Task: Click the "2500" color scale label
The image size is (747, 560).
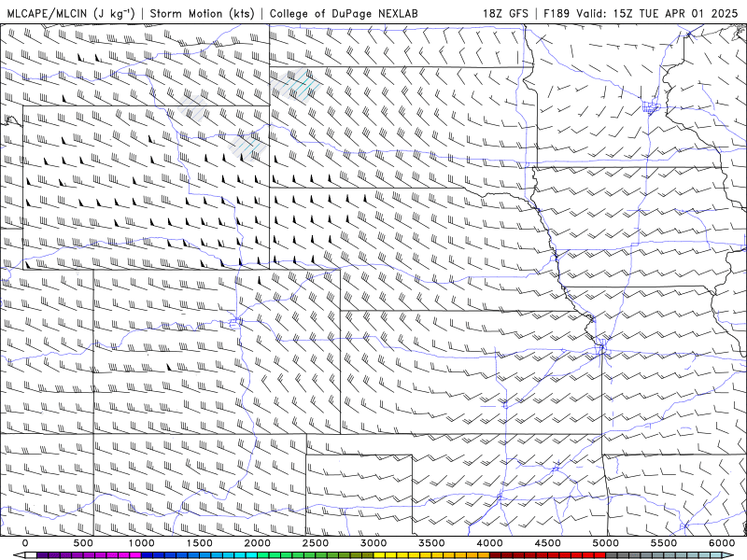Action: (316, 543)
